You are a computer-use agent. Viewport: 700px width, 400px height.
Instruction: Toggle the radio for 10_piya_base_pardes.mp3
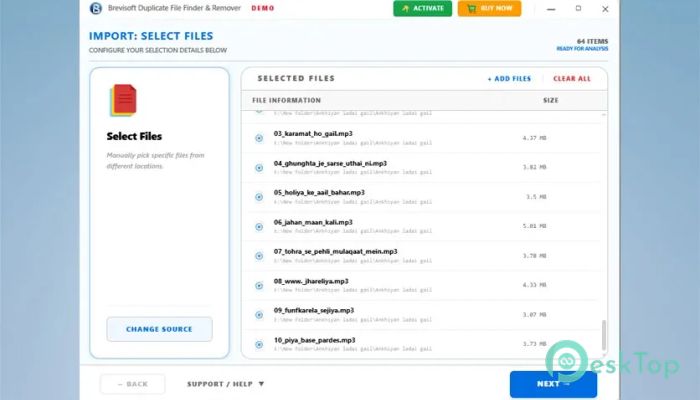point(259,345)
